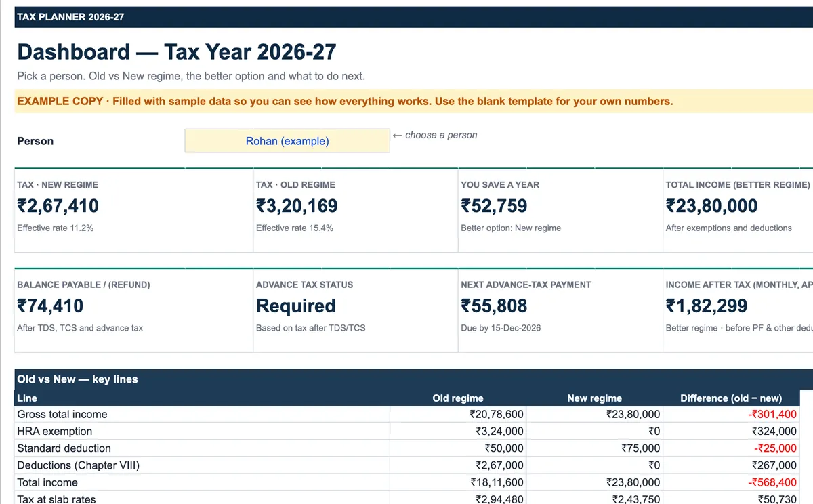Select the ₹2,67,410 new regime tax value
813x504 pixels.
pos(58,206)
